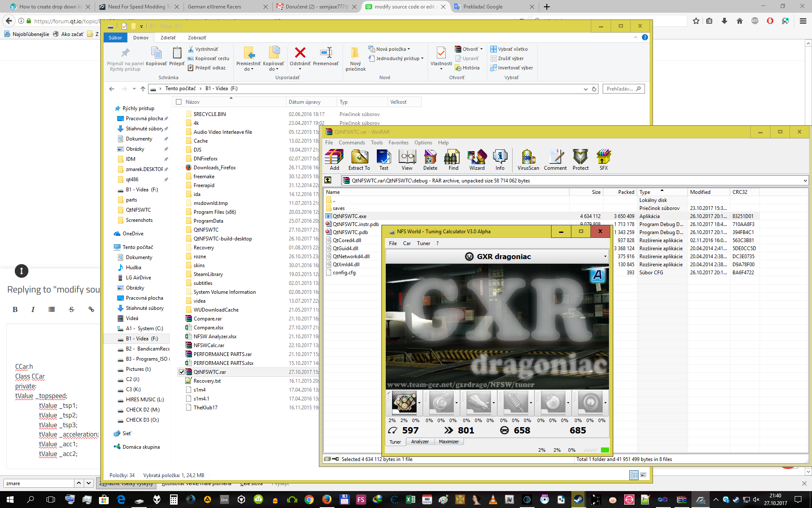Click the Add icon in WinRAR toolbar
The height and width of the screenshot is (508, 812).
pos(334,160)
